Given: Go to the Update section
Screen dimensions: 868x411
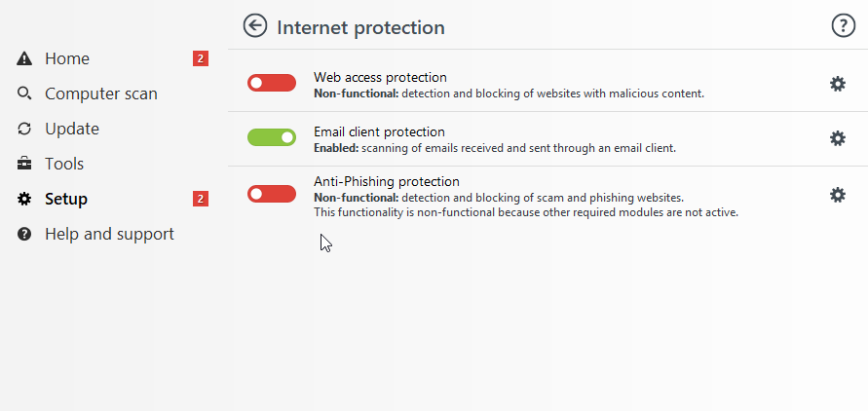Looking at the screenshot, I should 72,129.
